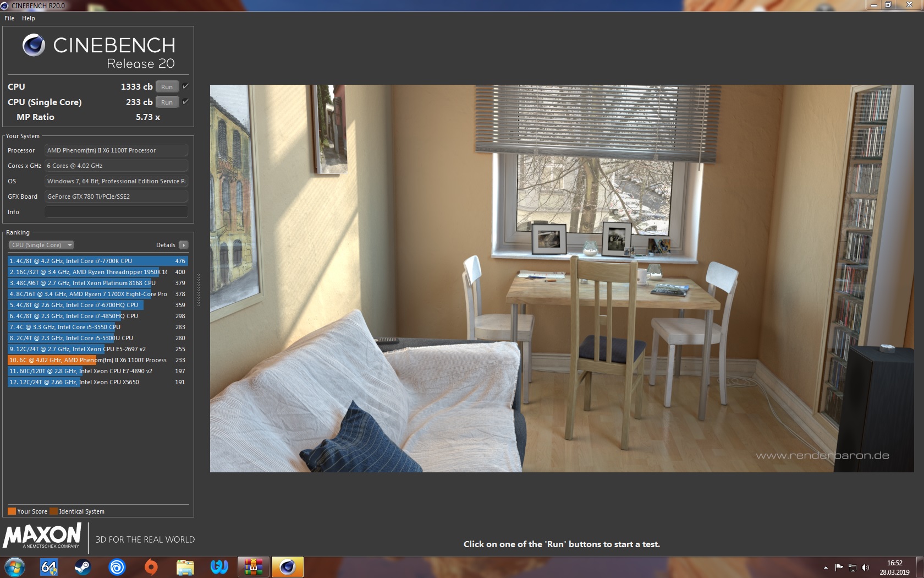Run the CPU (Single Core) test
The image size is (924, 578).
(167, 102)
